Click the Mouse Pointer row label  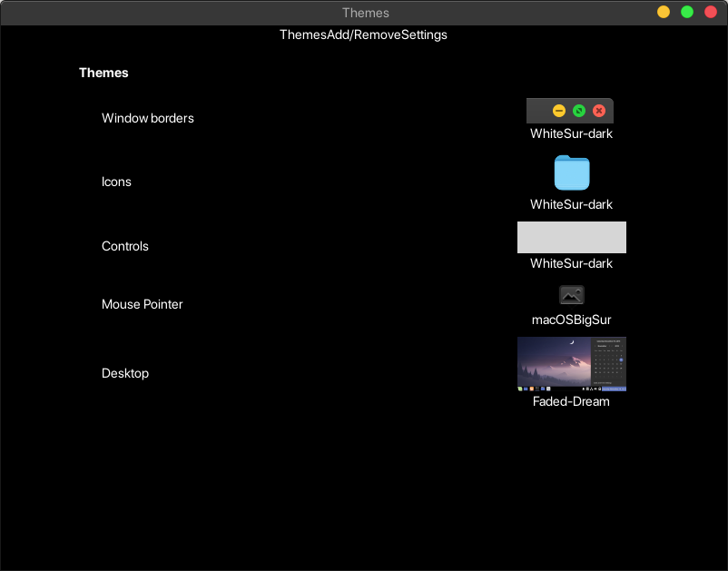coord(142,304)
